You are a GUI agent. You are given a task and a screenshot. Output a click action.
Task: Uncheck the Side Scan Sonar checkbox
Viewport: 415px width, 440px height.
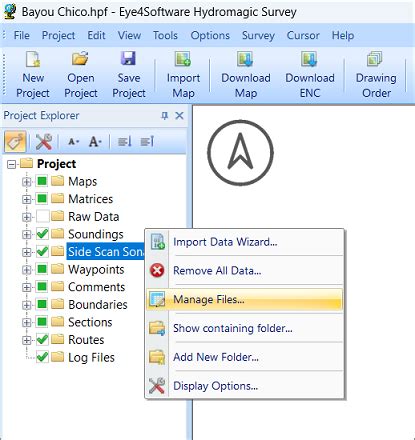[42, 251]
